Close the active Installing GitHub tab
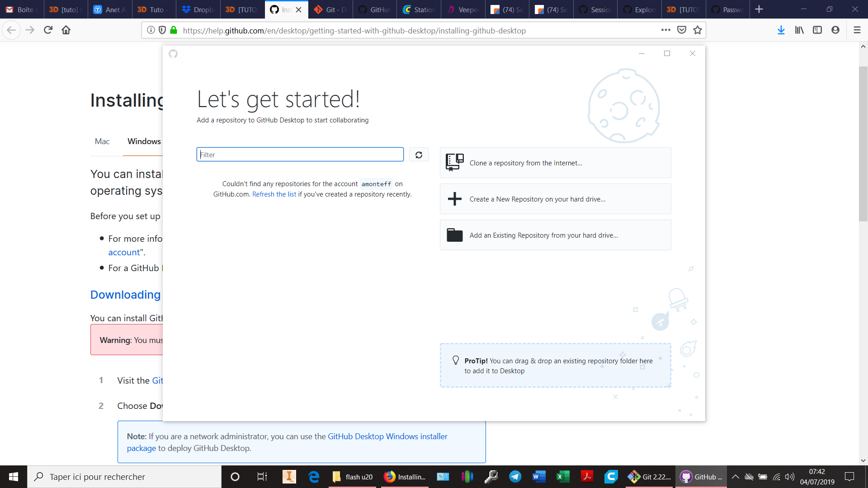 pyautogui.click(x=298, y=9)
